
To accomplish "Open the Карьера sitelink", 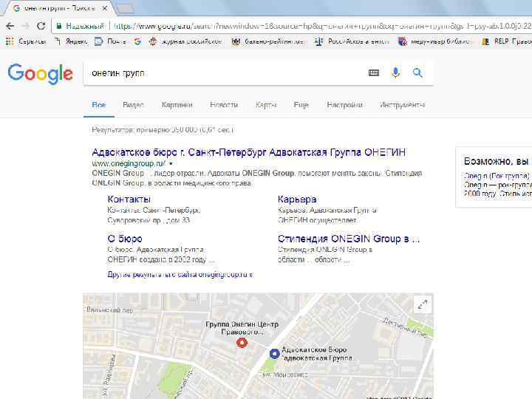I will click(297, 199).
